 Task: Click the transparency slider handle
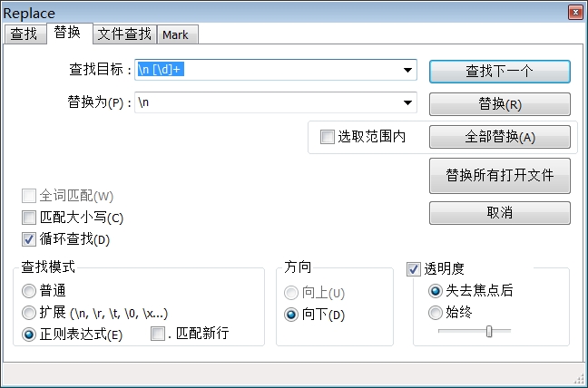click(489, 331)
